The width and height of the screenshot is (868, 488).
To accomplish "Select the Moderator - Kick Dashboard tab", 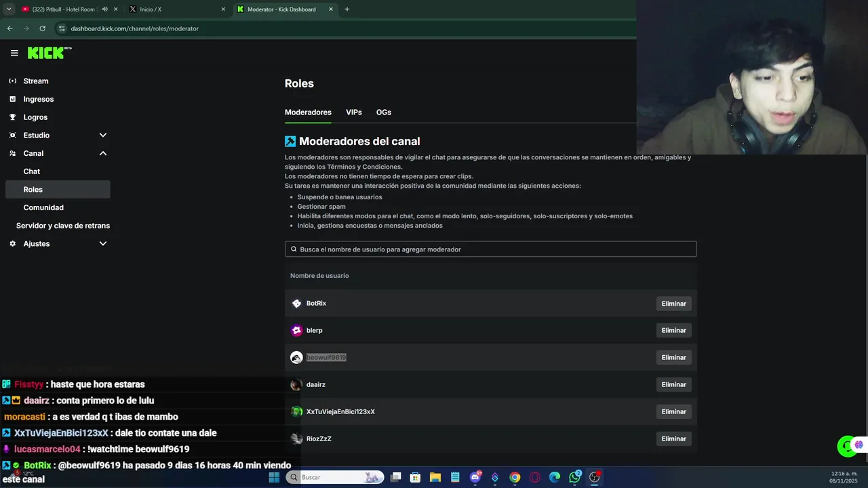I will tap(285, 9).
